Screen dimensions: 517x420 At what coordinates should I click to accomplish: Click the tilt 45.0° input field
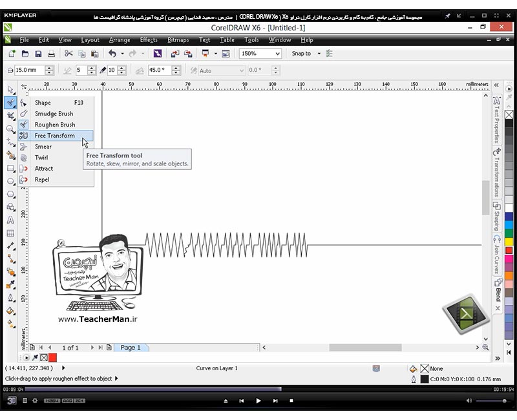(160, 70)
